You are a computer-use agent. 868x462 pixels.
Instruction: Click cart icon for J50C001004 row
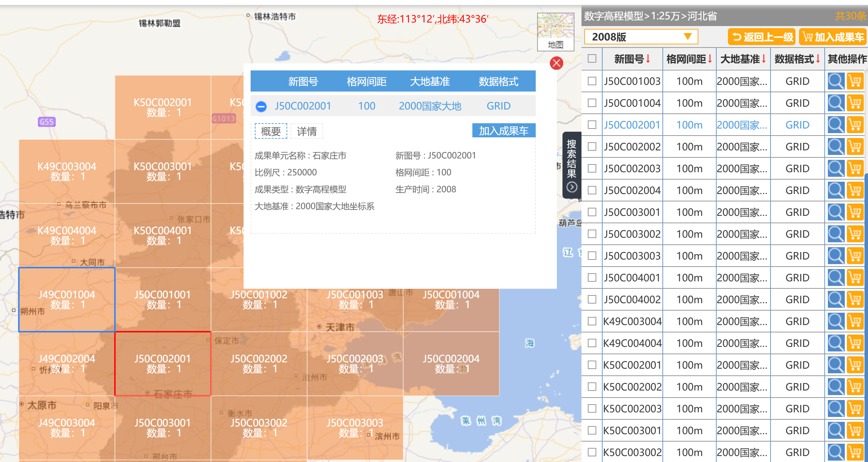(x=855, y=103)
